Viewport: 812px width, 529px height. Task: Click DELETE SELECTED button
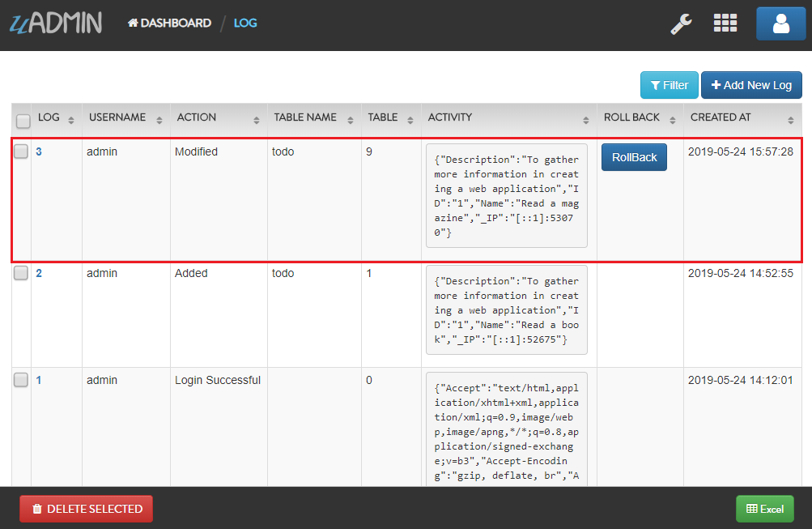(86, 509)
